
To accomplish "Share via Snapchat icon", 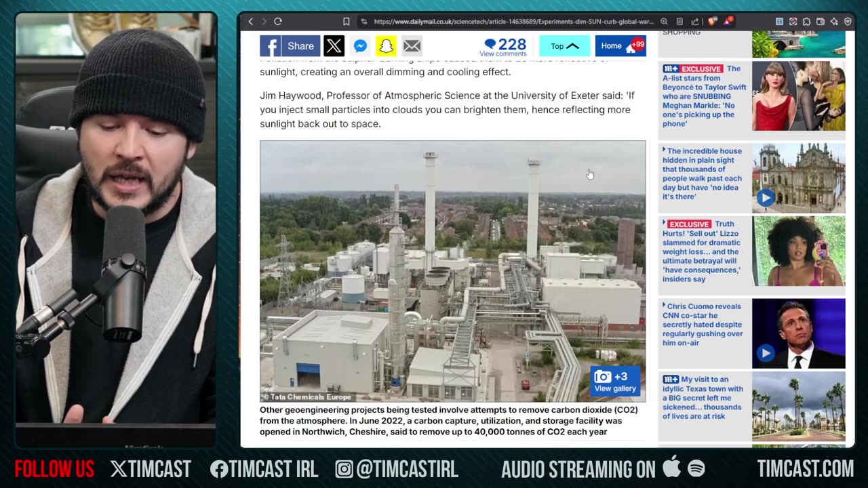I will click(x=386, y=46).
